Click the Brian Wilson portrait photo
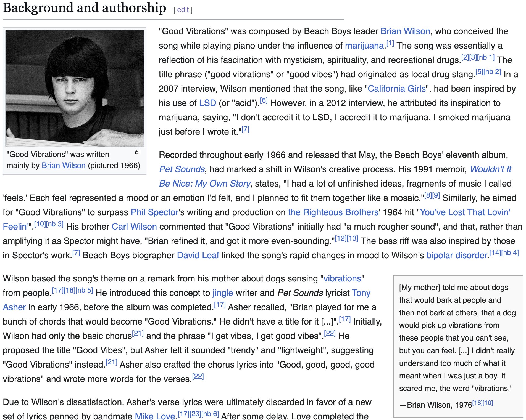The height and width of the screenshot is (420, 526). coord(75,88)
